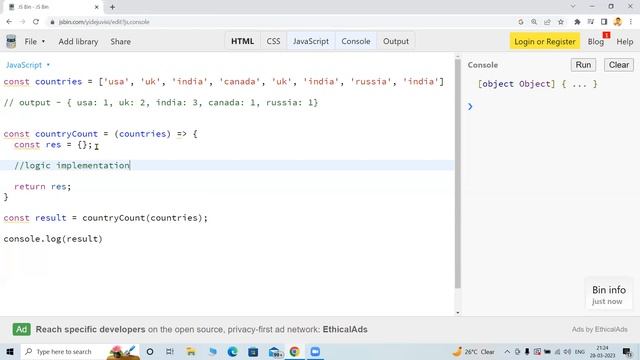Open a new browser tab with plus
The width and height of the screenshot is (640, 360).
click(x=112, y=7)
